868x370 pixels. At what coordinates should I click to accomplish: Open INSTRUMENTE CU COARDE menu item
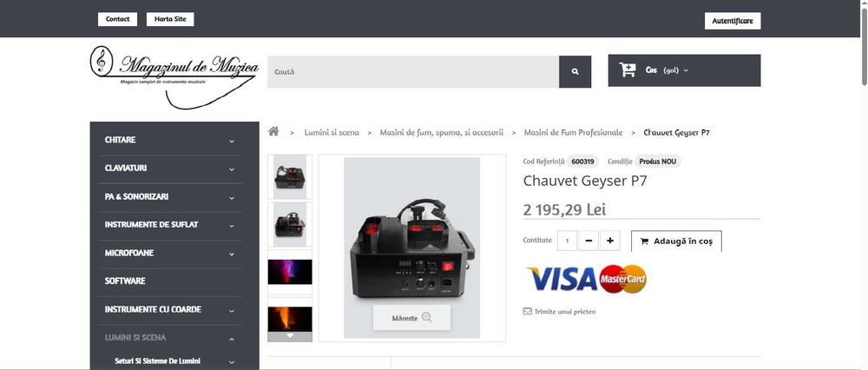[153, 309]
